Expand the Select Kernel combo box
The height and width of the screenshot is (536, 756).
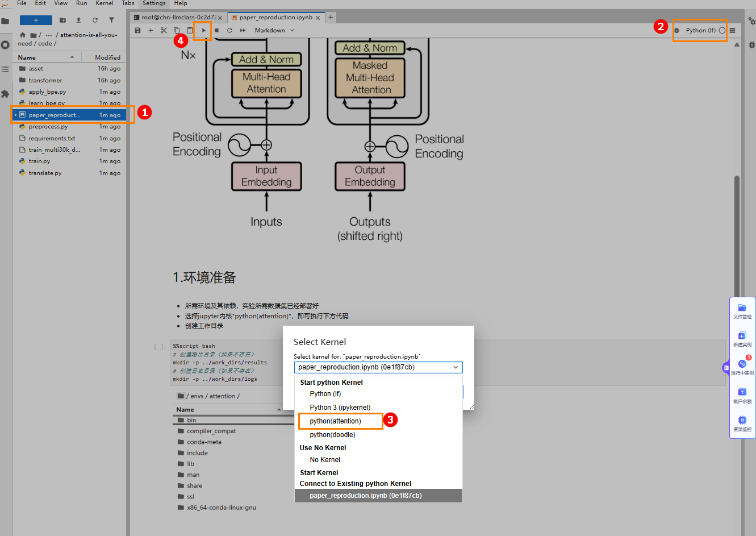[x=378, y=367]
